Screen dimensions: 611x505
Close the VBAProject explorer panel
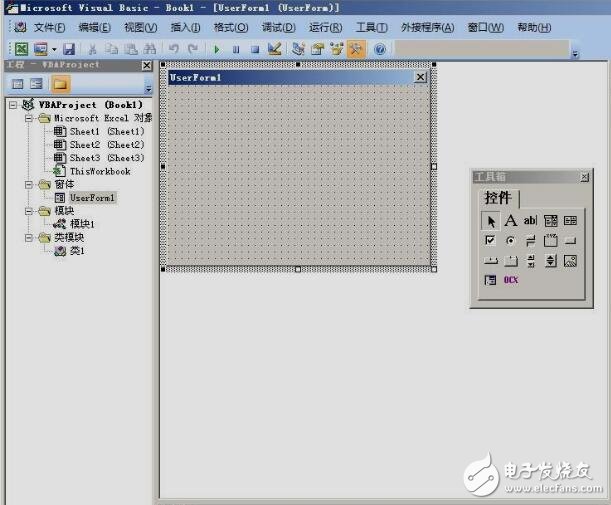[147, 65]
